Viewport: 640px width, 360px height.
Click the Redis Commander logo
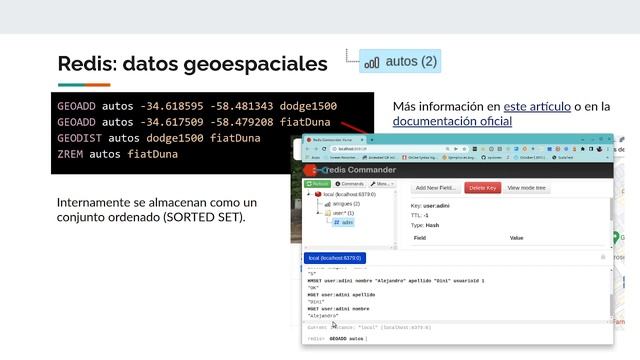[351, 170]
